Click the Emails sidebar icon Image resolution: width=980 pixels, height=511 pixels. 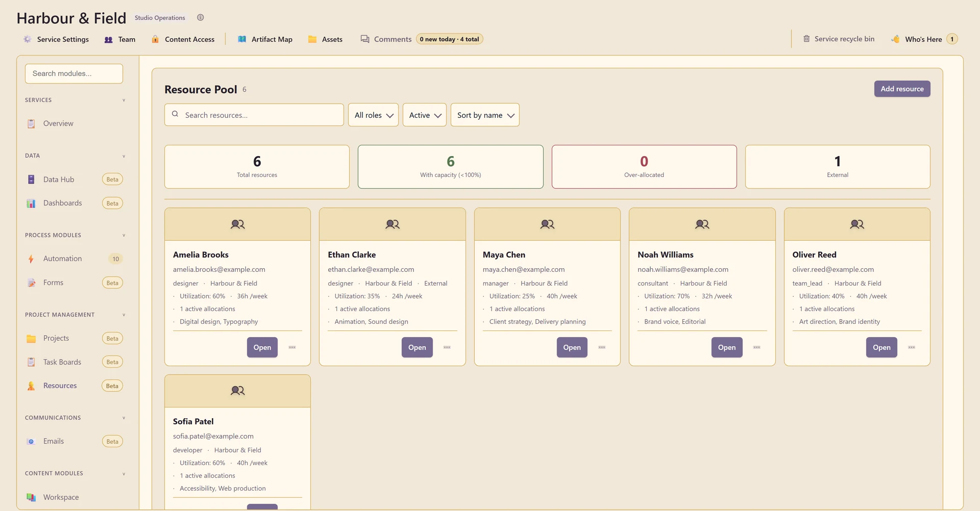[x=31, y=441]
